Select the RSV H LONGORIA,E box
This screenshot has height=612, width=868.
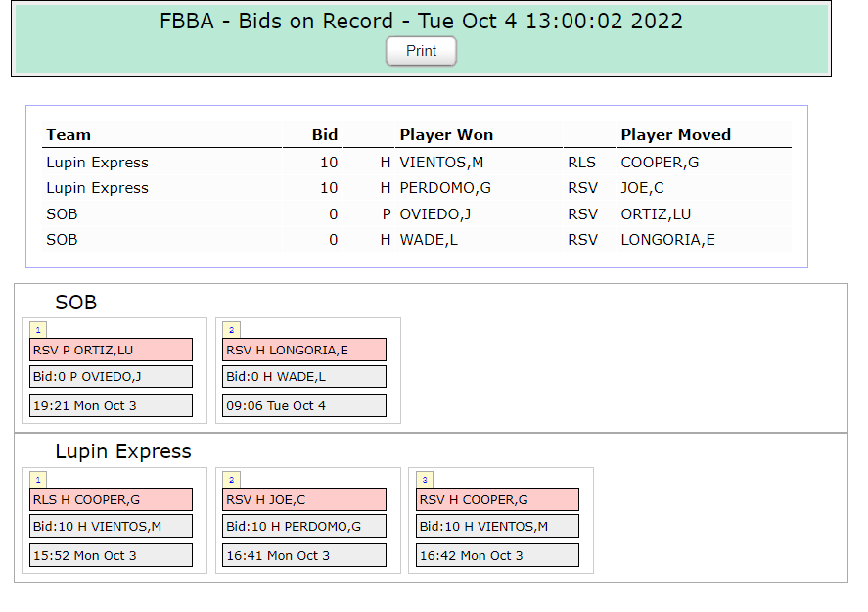pyautogui.click(x=304, y=350)
